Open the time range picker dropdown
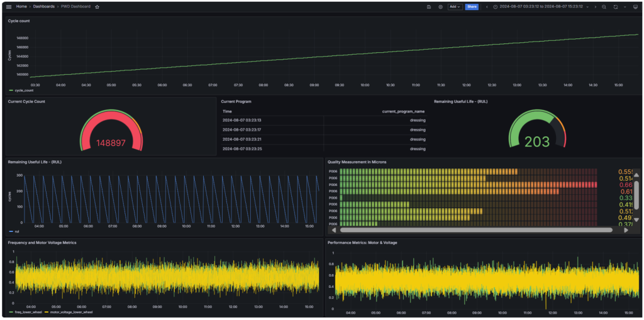The image size is (644, 320). 541,6
